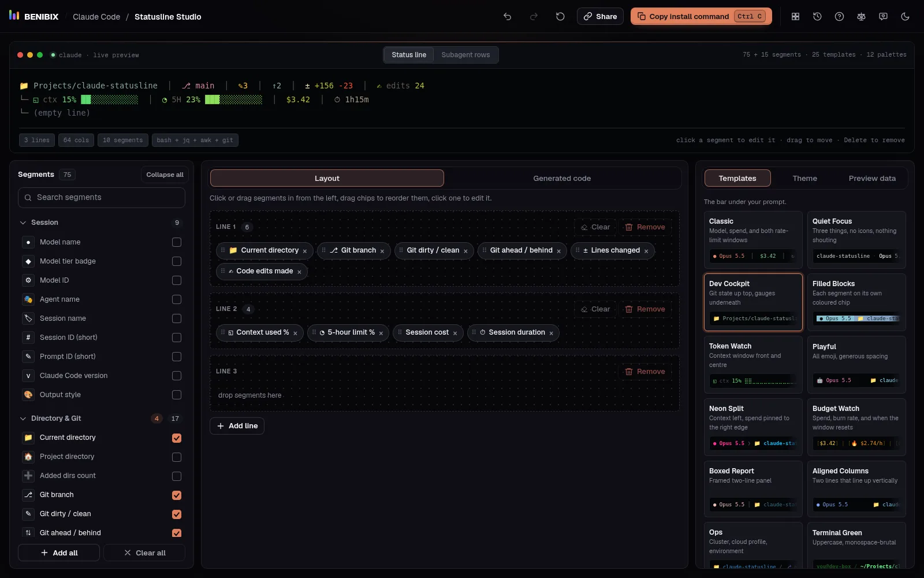The width and height of the screenshot is (924, 578).
Task: Click the drag handle on Context used % chip
Action: tap(223, 332)
